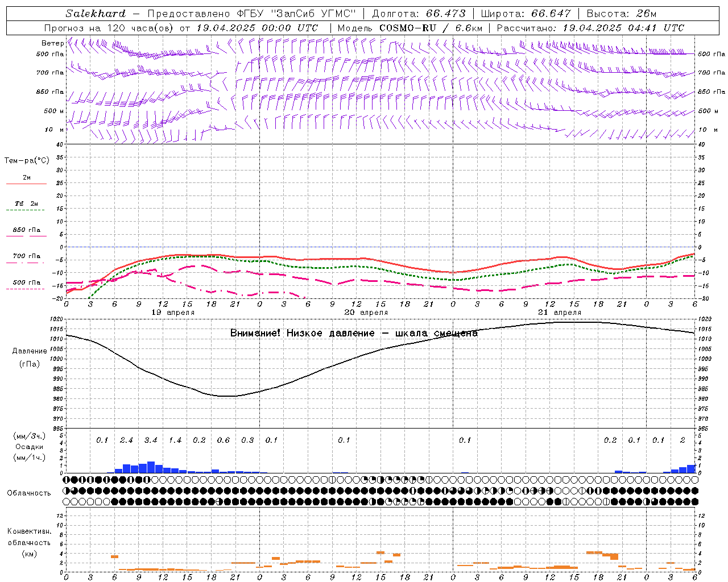Click the (км) unit label

click(29, 554)
